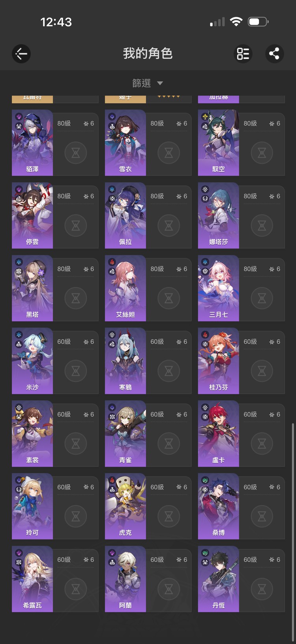Click the empty light cone slot for 虎克
Screen dimensions: 296x644
(169, 516)
